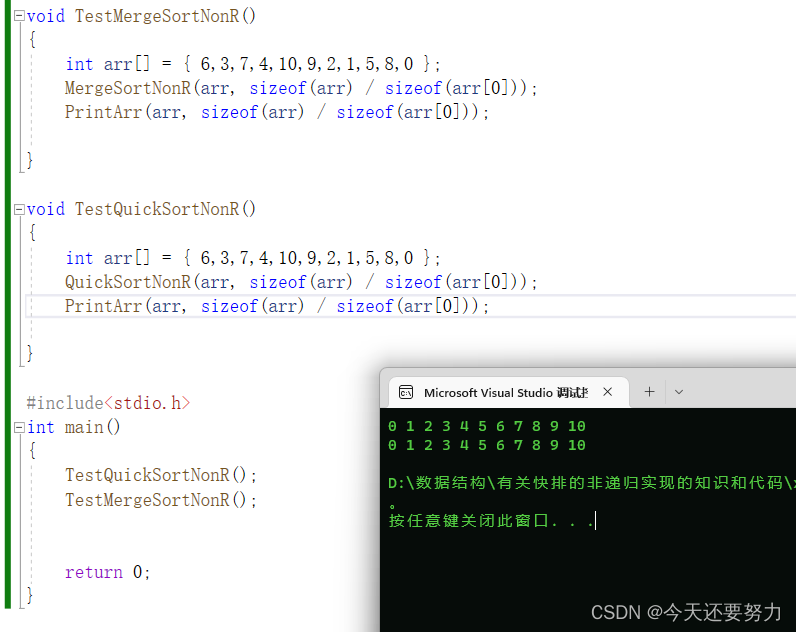796x632 pixels.
Task: Click the highlighted PrintArr line in TestQuickSortNonR
Action: [277, 306]
